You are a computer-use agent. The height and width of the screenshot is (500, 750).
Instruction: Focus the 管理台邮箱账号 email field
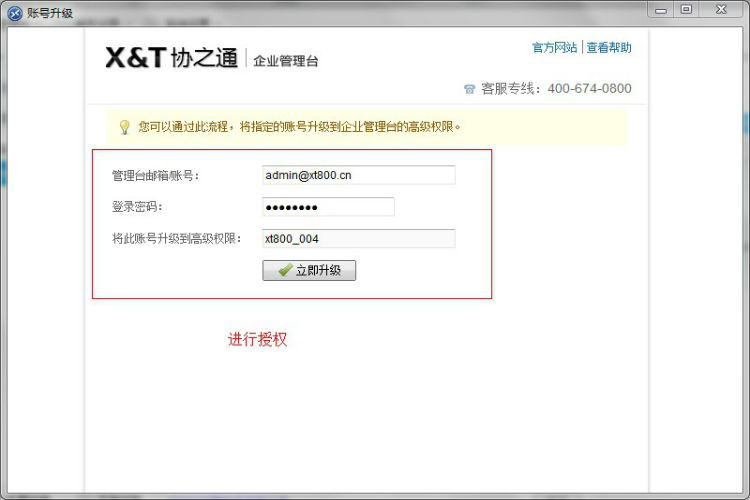pyautogui.click(x=358, y=175)
